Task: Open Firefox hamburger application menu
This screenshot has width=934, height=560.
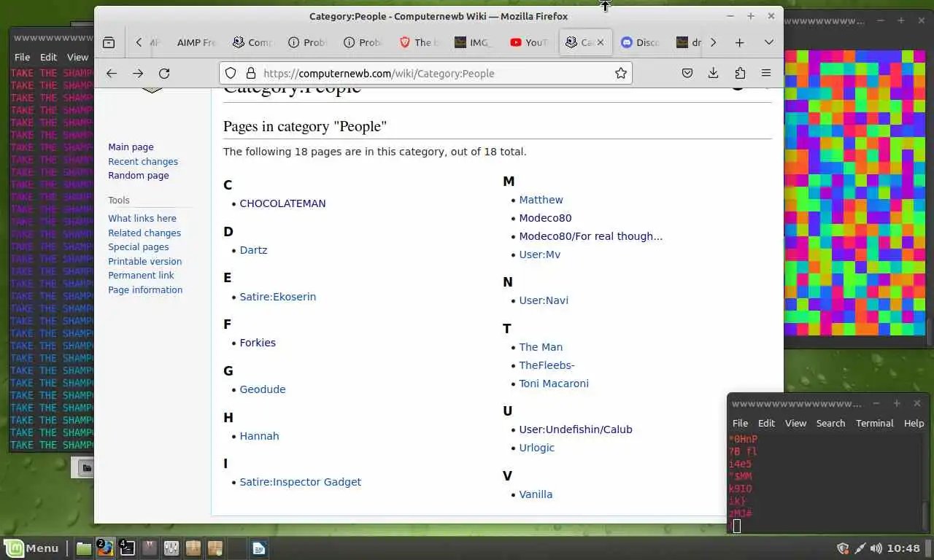Action: click(766, 73)
